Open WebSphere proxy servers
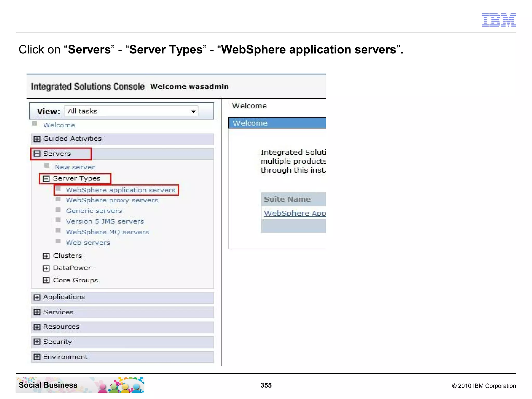532x399 pixels. [112, 200]
